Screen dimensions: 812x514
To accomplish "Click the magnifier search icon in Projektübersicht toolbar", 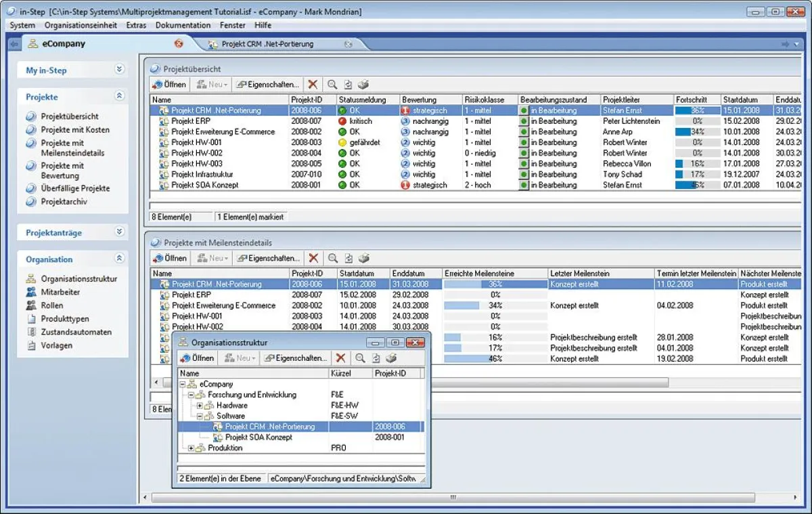I will point(332,85).
